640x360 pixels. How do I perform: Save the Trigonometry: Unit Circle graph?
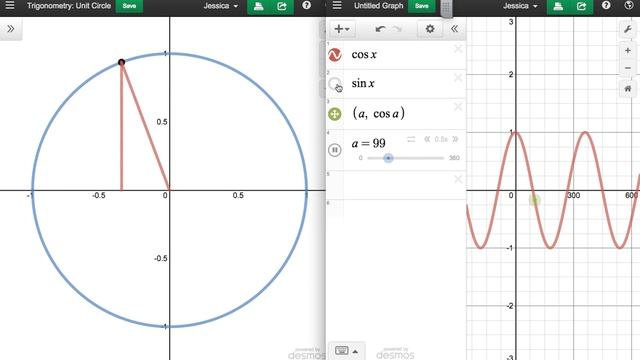(x=129, y=6)
